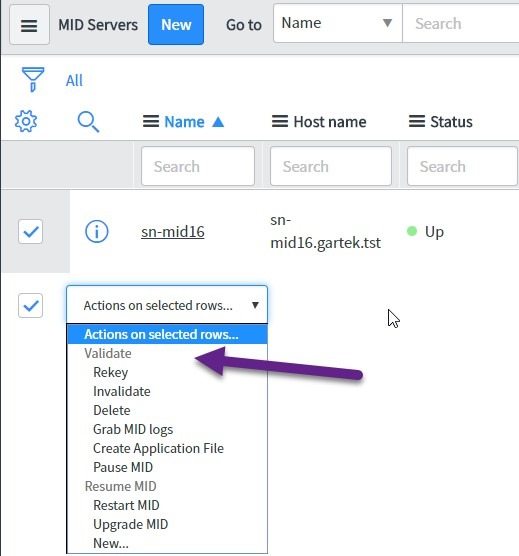Focus the Host name column search field
The height and width of the screenshot is (556, 519).
331,166
